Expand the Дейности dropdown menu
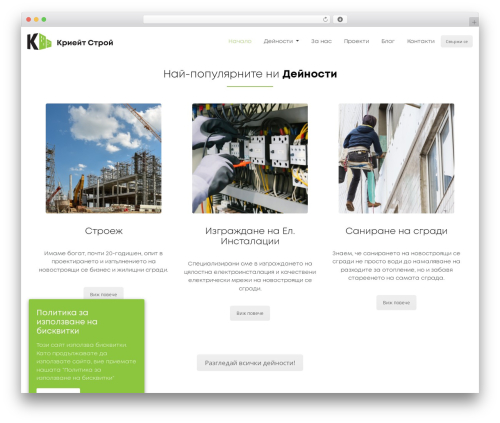 pyautogui.click(x=281, y=41)
